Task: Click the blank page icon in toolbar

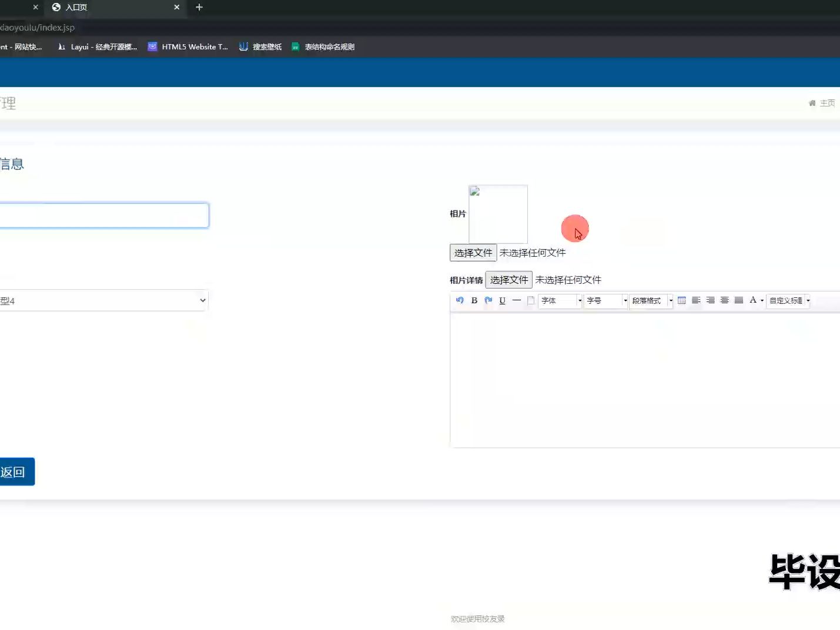Action: click(531, 300)
